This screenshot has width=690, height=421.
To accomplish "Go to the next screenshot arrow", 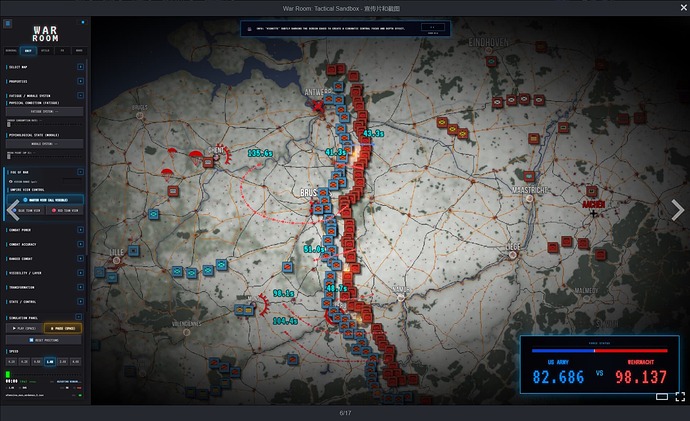I will 678,210.
